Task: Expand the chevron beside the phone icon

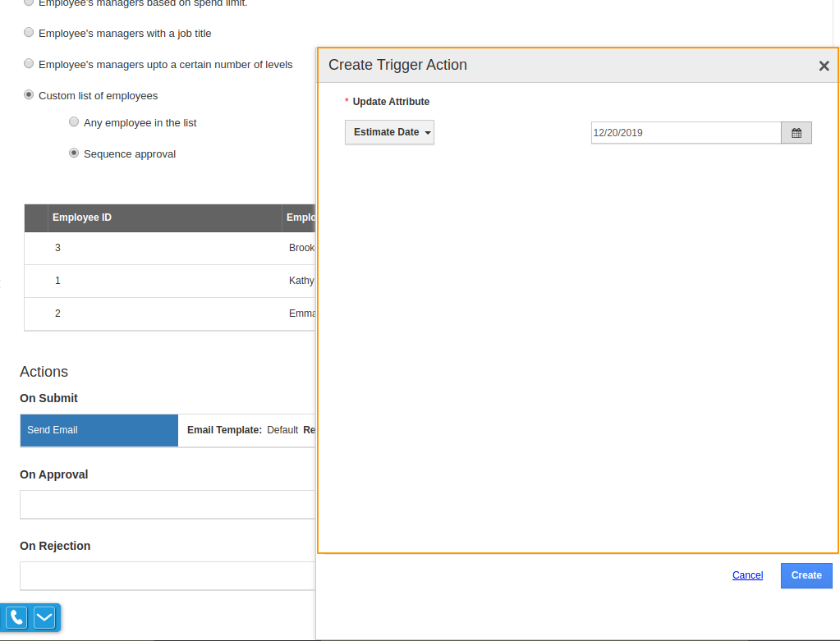Action: coord(44,617)
